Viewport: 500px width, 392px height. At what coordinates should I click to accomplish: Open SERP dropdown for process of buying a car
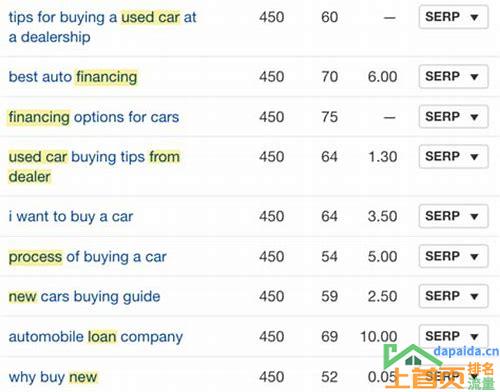[x=453, y=256]
